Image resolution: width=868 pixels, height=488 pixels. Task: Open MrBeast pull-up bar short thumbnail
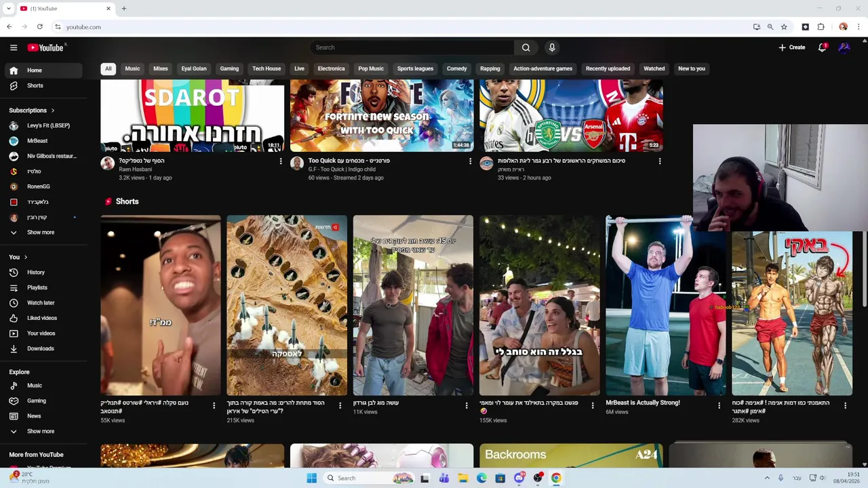click(x=665, y=306)
